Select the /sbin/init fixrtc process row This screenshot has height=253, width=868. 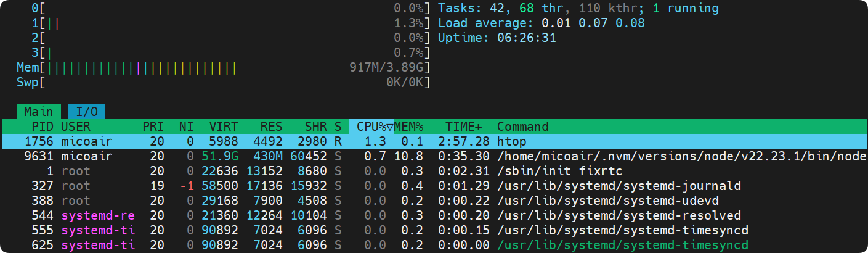pyautogui.click(x=434, y=171)
